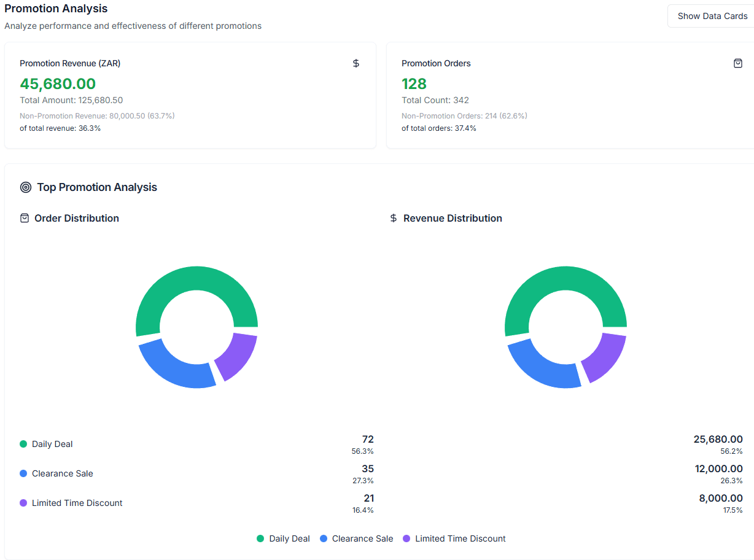Click the dollar icon on Promotion Revenue card
This screenshot has width=754, height=560.
pos(356,63)
